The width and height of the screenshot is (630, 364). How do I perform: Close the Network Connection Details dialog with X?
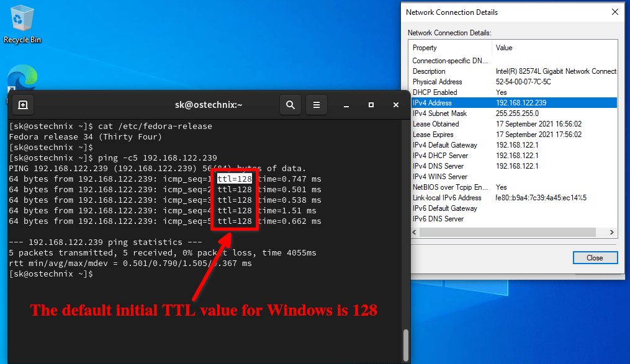(614, 12)
